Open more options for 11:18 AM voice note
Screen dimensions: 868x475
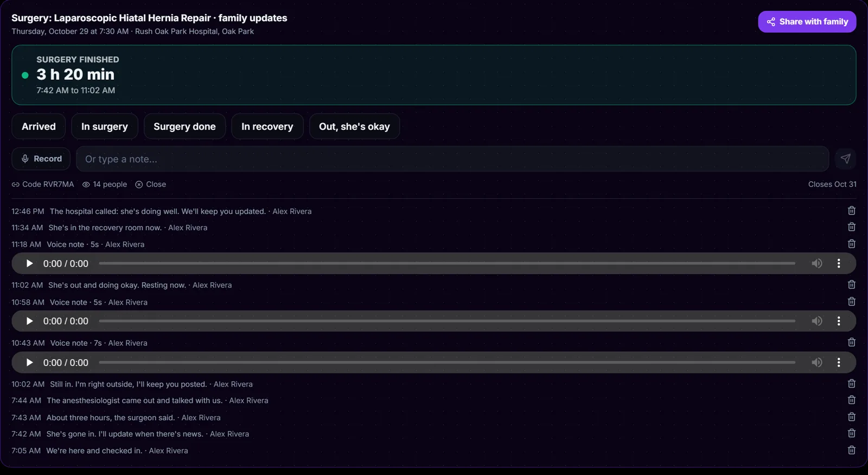pyautogui.click(x=839, y=263)
